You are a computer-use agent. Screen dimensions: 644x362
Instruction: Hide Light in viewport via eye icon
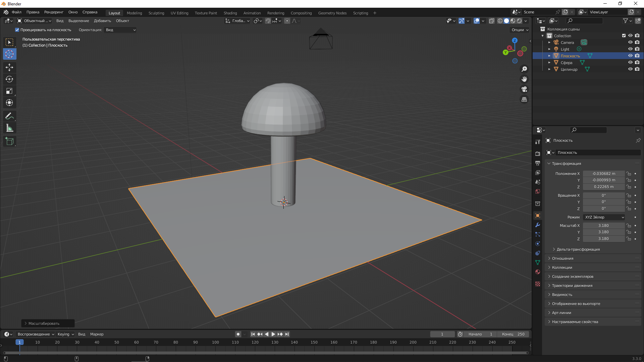[630, 49]
